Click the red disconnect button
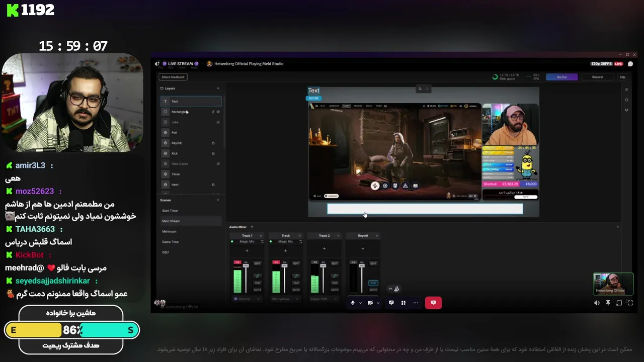Screen dimensions: 644x362 point(433,303)
